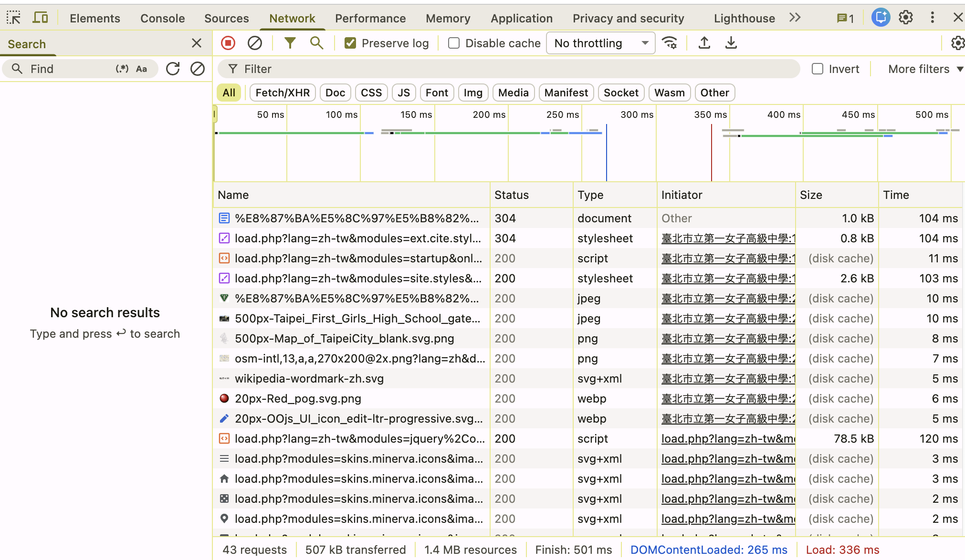965x560 pixels.
Task: Switch to the Console tab
Action: click(162, 18)
